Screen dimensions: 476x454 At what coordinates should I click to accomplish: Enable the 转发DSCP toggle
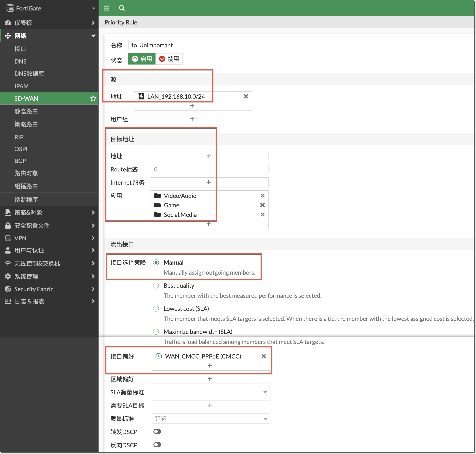coord(157,432)
